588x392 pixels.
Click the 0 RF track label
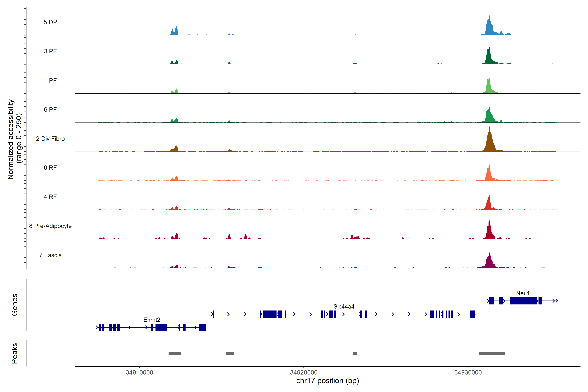pyautogui.click(x=50, y=168)
